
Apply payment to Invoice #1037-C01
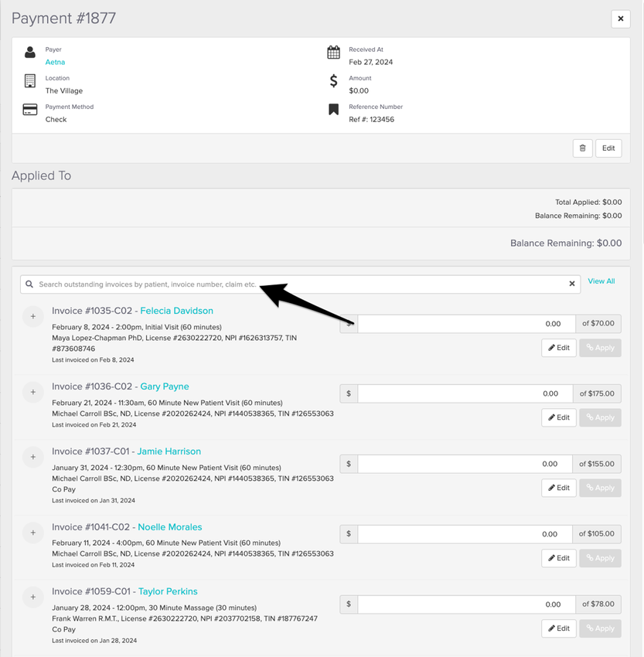tap(600, 488)
